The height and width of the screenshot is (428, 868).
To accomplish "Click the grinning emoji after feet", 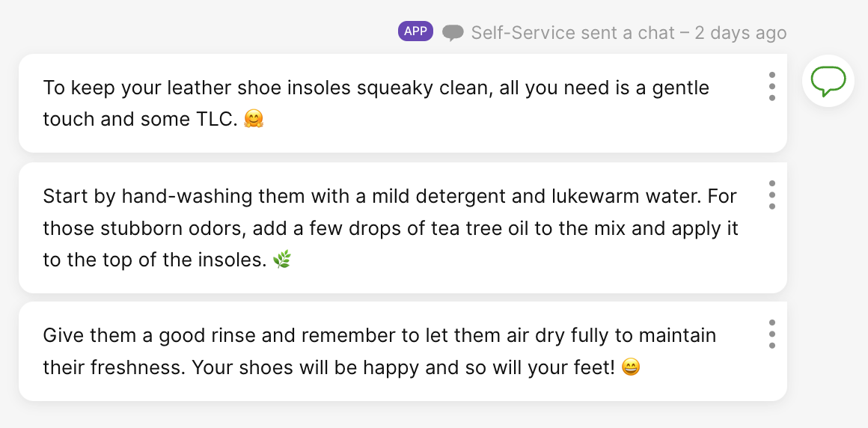I will point(631,367).
